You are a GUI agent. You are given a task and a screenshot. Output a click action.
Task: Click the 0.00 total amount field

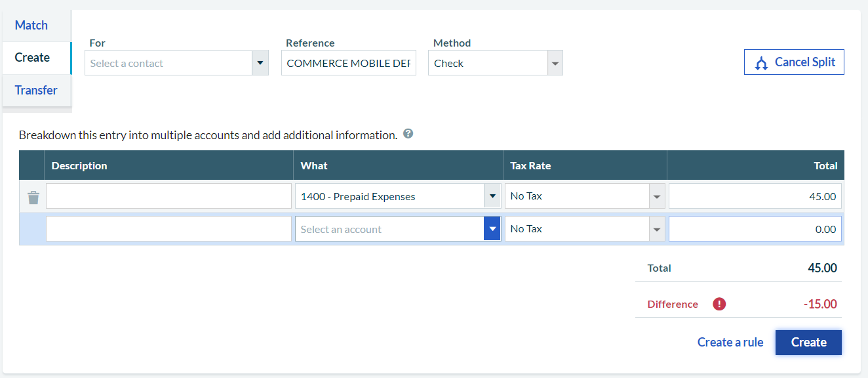coord(755,229)
